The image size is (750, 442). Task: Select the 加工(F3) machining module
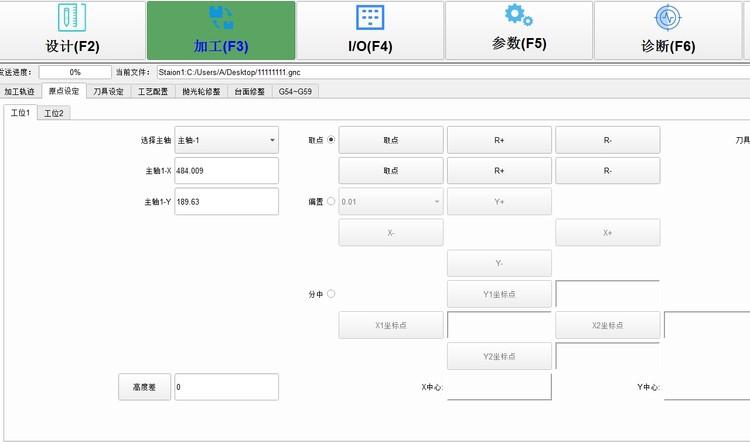point(221,30)
